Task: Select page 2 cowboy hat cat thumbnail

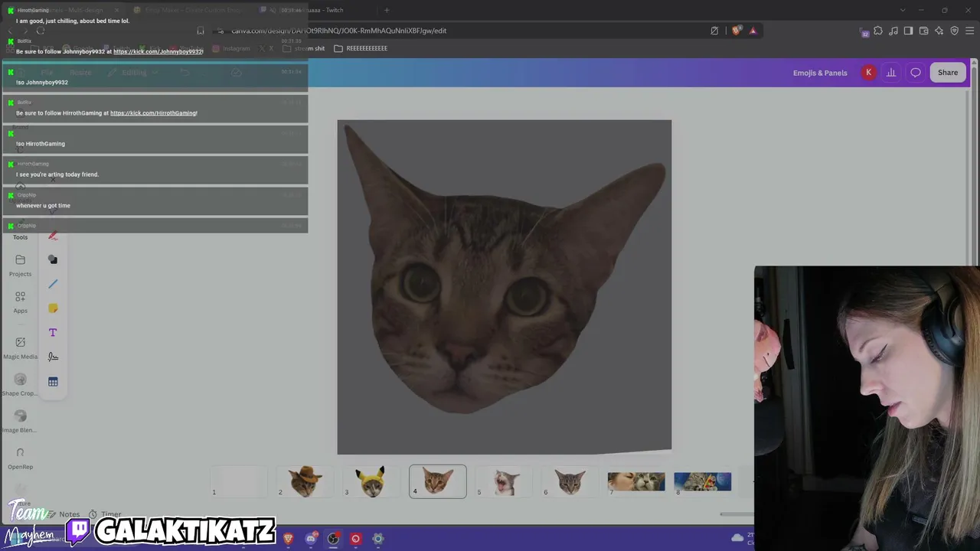Action: pos(305,481)
